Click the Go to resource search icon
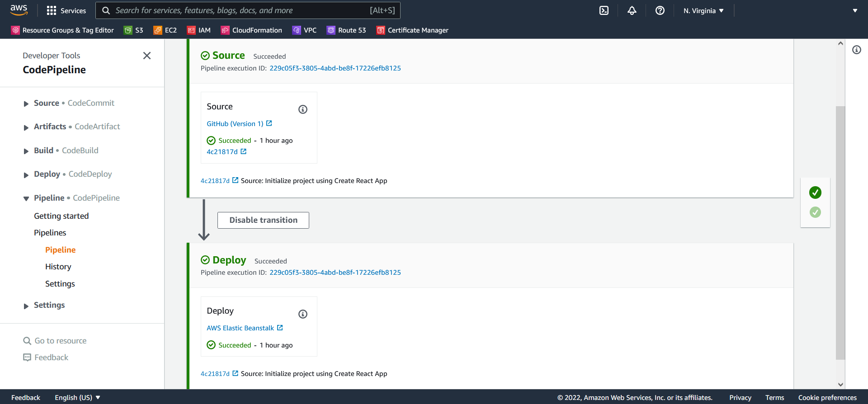 coord(27,341)
